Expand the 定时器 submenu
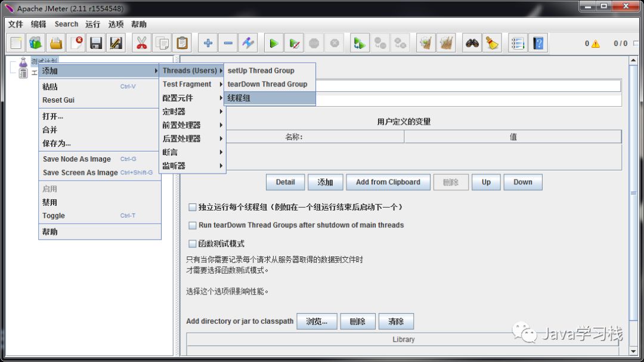Image resolution: width=644 pixels, height=362 pixels. point(192,112)
